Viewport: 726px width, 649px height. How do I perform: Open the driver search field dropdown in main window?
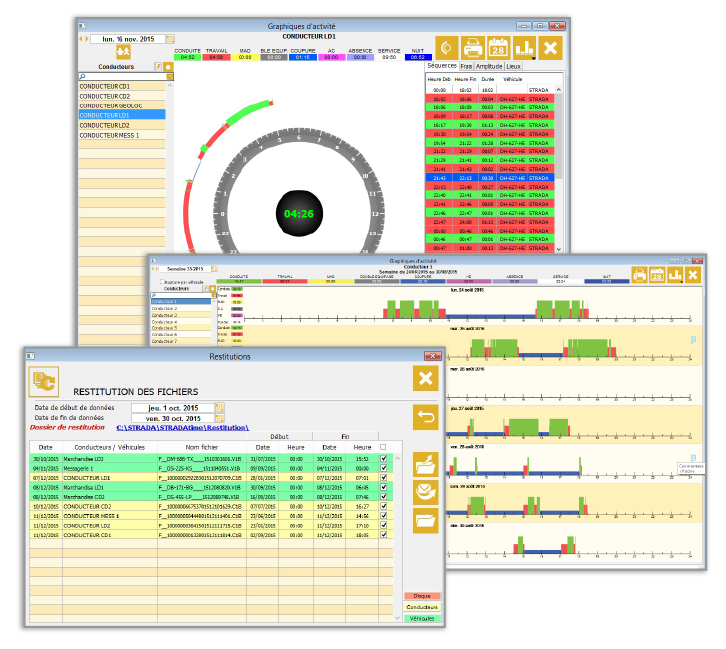pyautogui.click(x=170, y=76)
